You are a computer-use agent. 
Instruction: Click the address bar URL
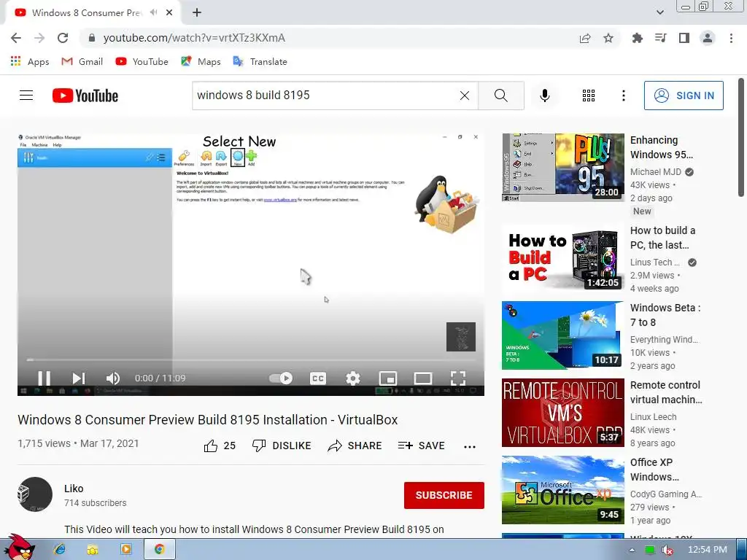tap(194, 38)
